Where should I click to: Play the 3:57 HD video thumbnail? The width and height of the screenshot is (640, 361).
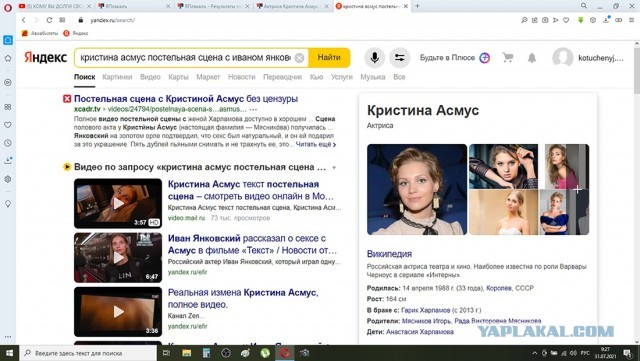tap(118, 203)
